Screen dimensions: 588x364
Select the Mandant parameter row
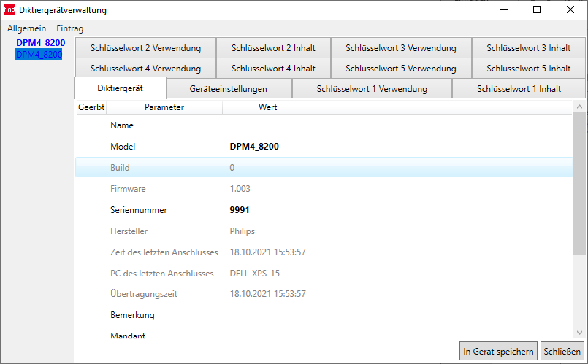coord(324,334)
